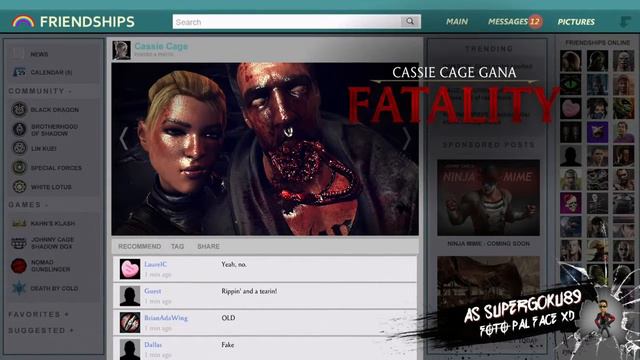Open BrianAdaWing profile link

click(166, 318)
